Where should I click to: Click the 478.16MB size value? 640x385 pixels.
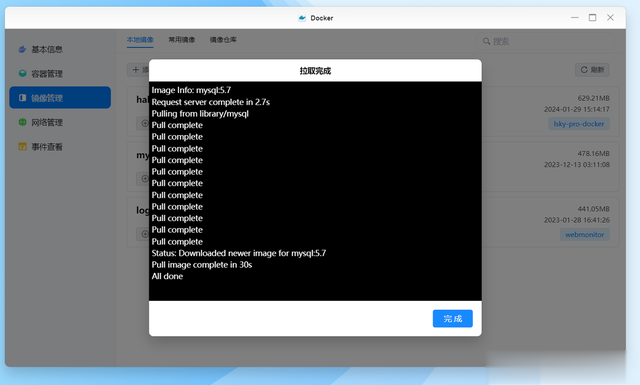point(593,154)
